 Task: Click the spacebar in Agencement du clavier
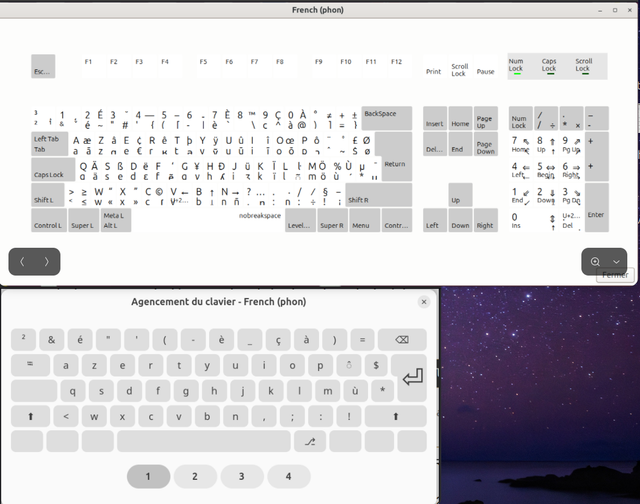(204, 442)
